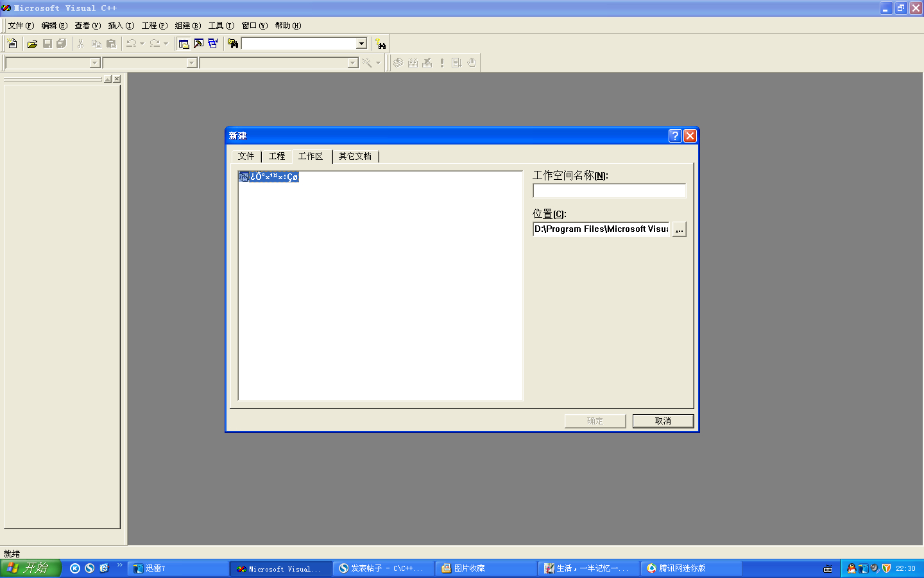Click the Paste clipboard icon
This screenshot has height=578, width=924.
112,44
